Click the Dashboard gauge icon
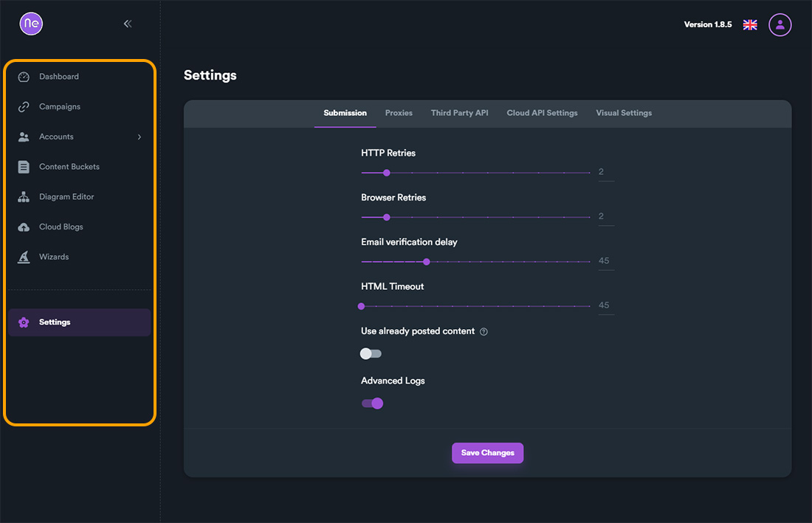This screenshot has height=523, width=812. click(x=24, y=77)
